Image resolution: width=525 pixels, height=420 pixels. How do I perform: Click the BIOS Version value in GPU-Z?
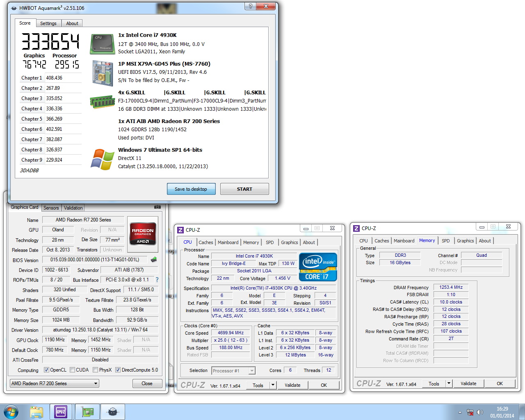pos(95,260)
